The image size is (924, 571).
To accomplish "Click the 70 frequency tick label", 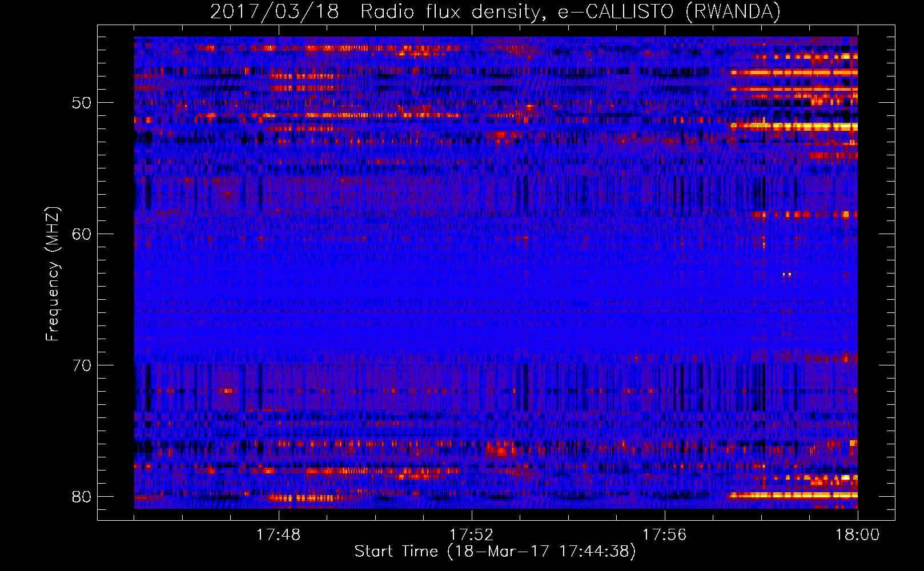I will pyautogui.click(x=82, y=365).
